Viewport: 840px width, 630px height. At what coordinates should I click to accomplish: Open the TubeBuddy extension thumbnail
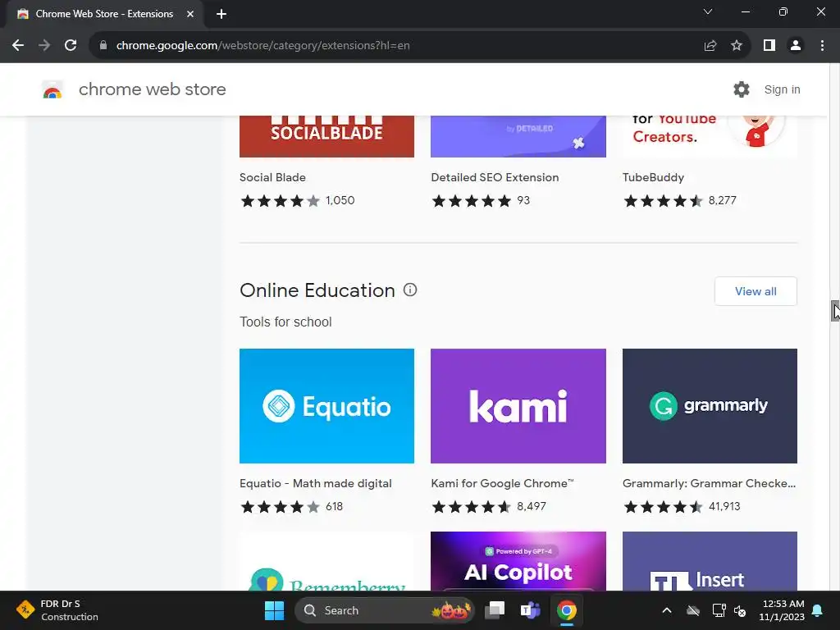(710, 136)
